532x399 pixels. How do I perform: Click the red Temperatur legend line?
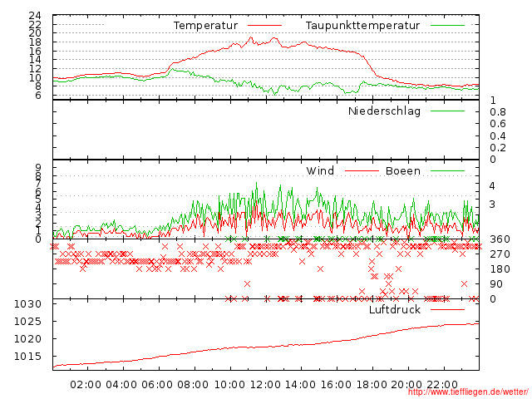[264, 26]
